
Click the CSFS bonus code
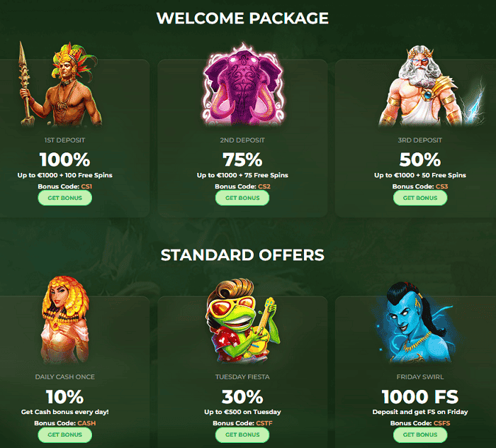(441, 423)
